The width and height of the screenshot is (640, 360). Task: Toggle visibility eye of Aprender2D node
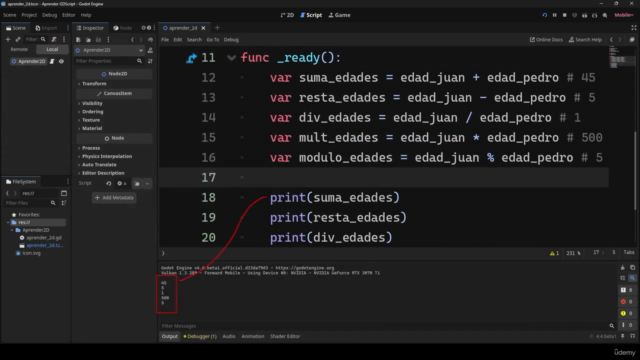click(x=61, y=61)
